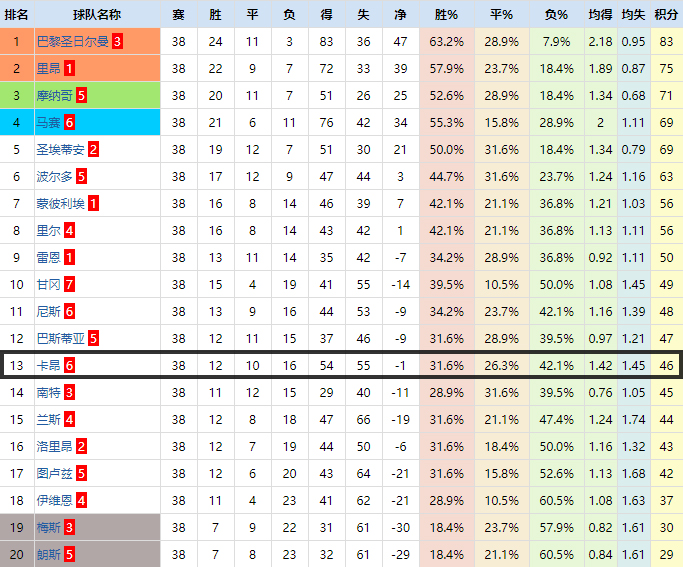The height and width of the screenshot is (567, 683).
Task: Click the red badge beside 马赛
Action: 69,123
